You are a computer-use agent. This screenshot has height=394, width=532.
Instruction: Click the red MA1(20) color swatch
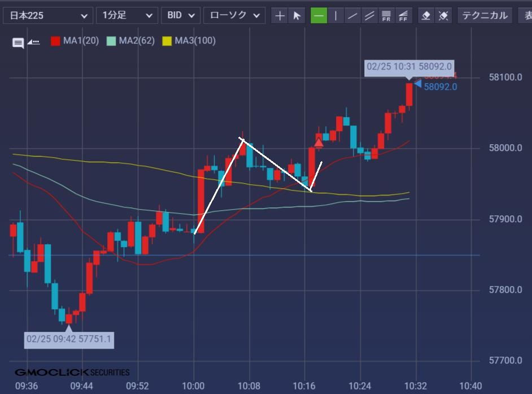click(55, 41)
